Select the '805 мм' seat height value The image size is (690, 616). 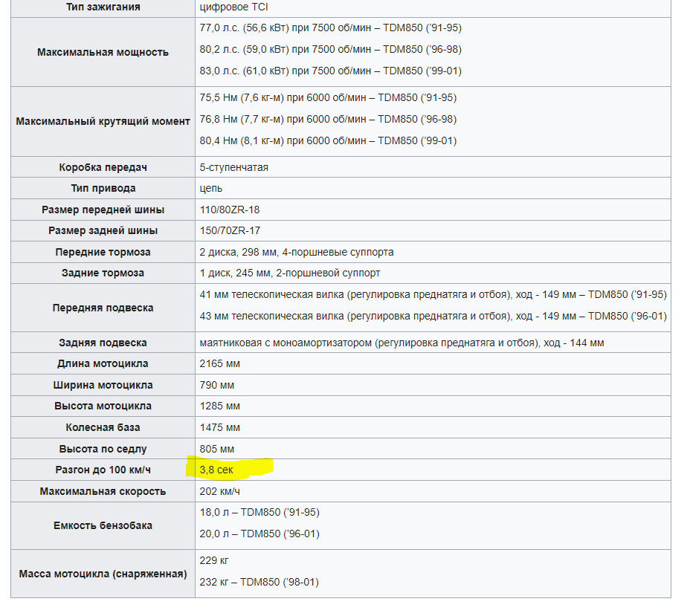216,450
